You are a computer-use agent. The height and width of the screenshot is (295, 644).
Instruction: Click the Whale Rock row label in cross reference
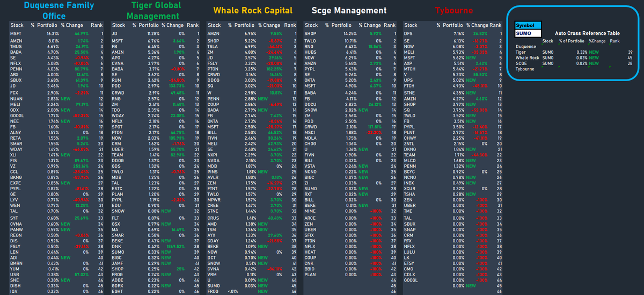527,57
